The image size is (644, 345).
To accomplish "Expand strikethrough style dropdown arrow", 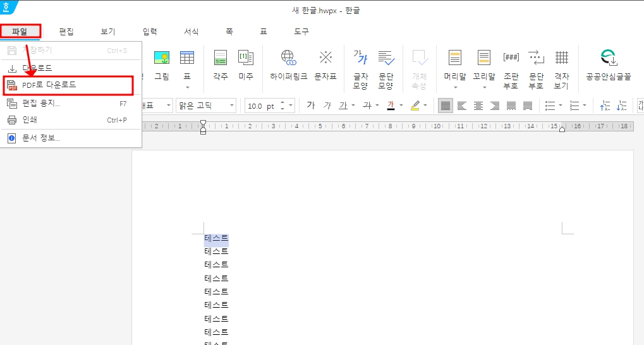I will click(x=377, y=106).
